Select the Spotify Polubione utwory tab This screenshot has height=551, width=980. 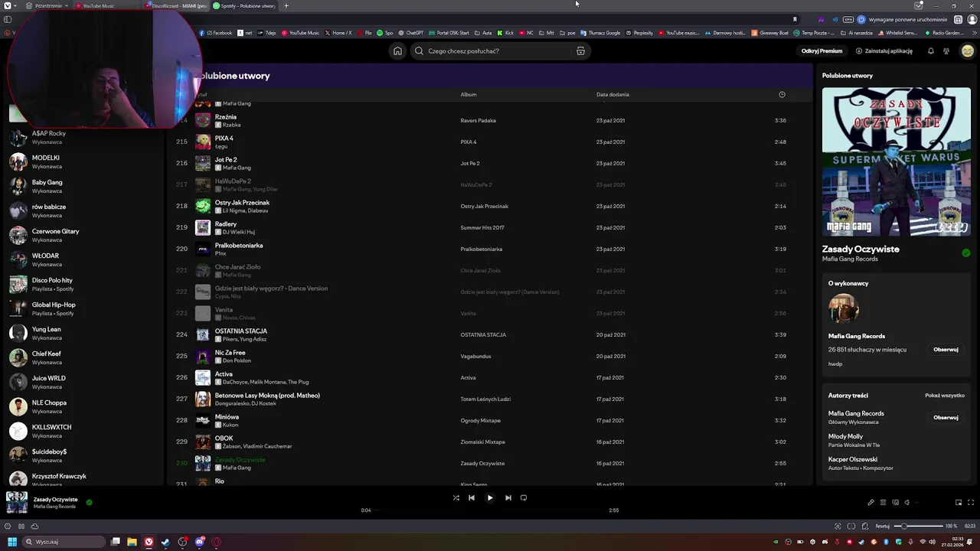244,6
